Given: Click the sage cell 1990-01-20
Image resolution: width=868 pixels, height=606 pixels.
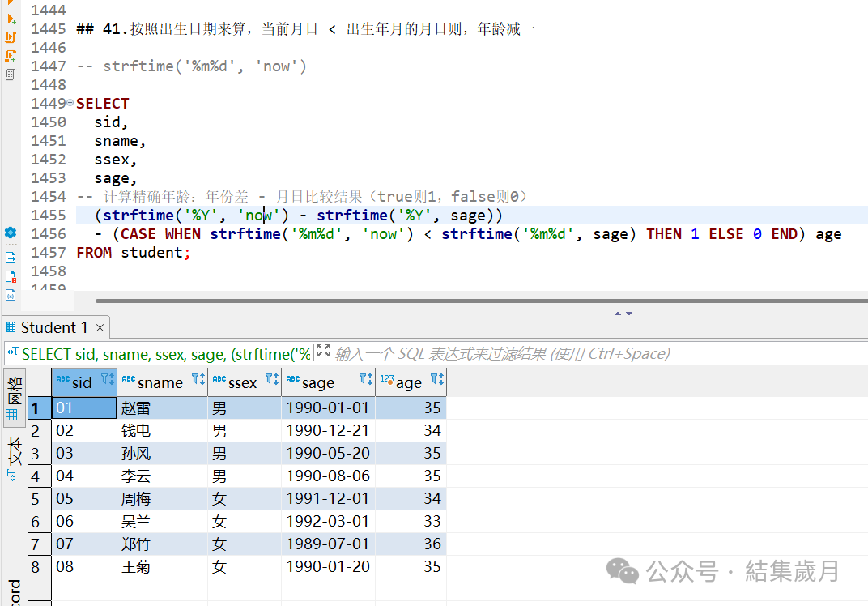Looking at the screenshot, I should 328,567.
